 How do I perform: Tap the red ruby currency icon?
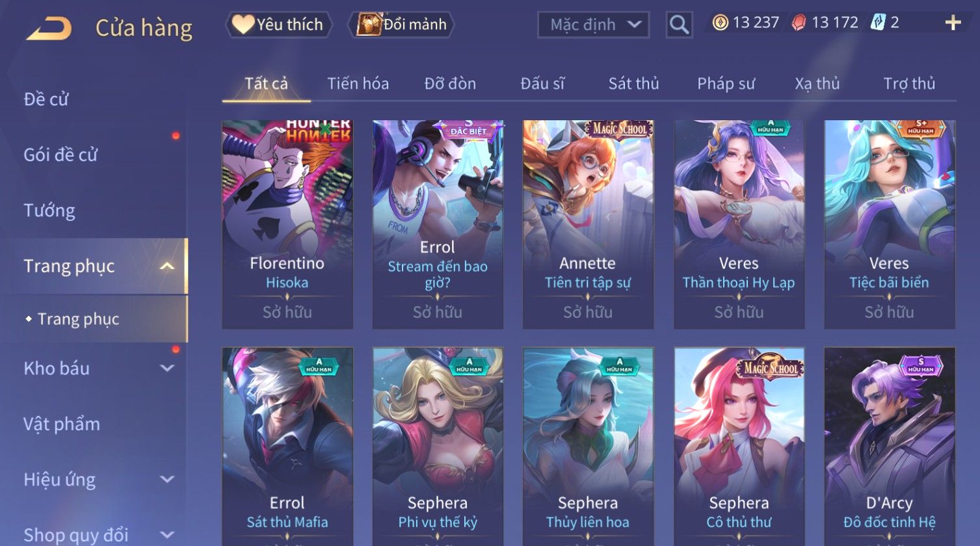(799, 23)
